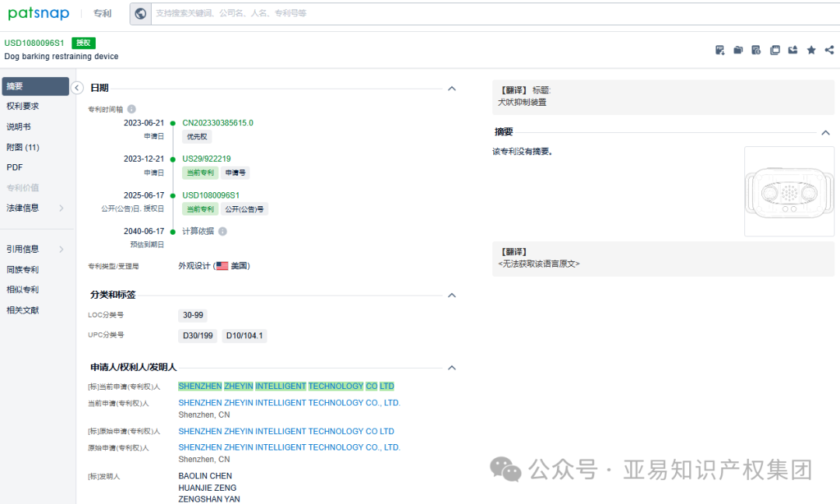This screenshot has height=504, width=840.
Task: Open the 附图 (11) tab
Action: click(23, 147)
